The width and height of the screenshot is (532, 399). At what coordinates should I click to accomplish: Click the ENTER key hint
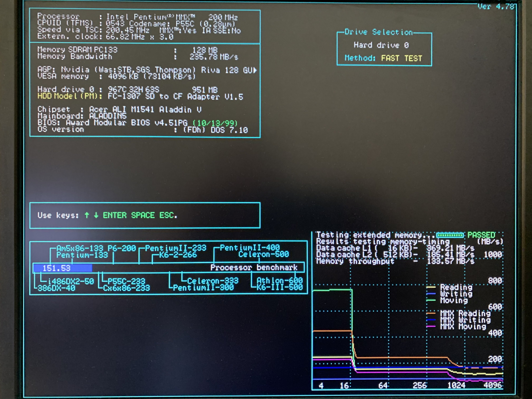(x=114, y=215)
